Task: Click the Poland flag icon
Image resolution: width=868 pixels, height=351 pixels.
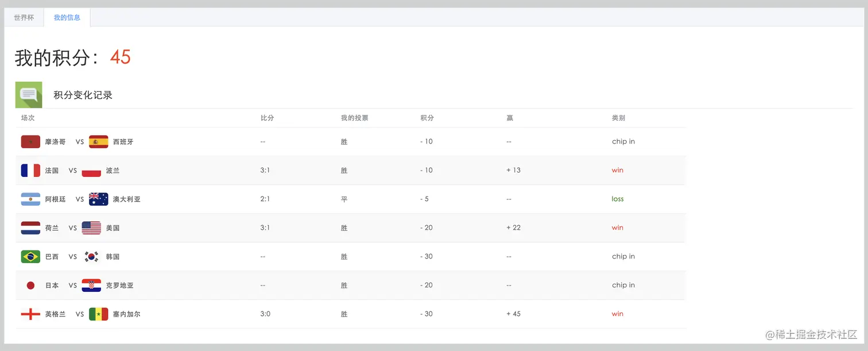Action: [91, 170]
